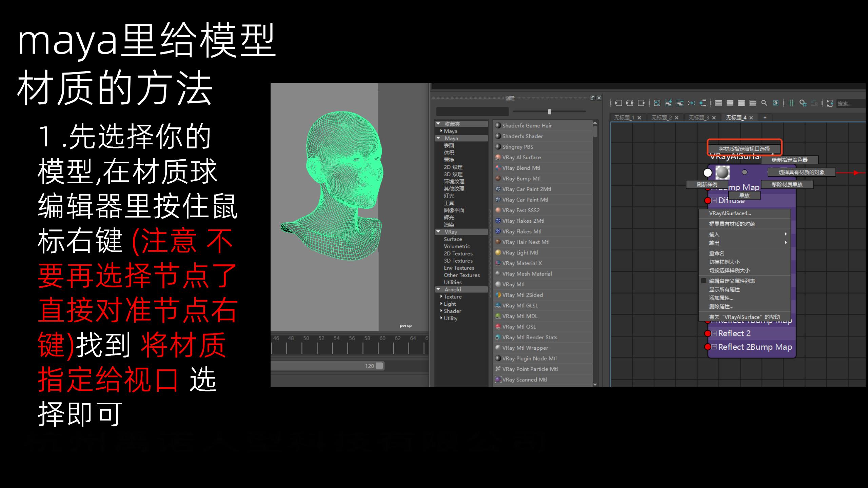
Task: Click the Output connections graph icon
Action: pyautogui.click(x=641, y=103)
